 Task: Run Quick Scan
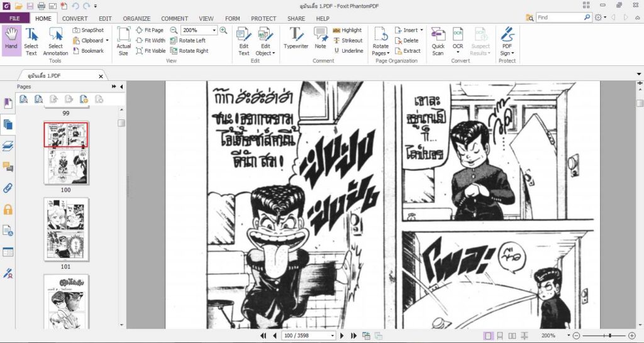click(438, 41)
